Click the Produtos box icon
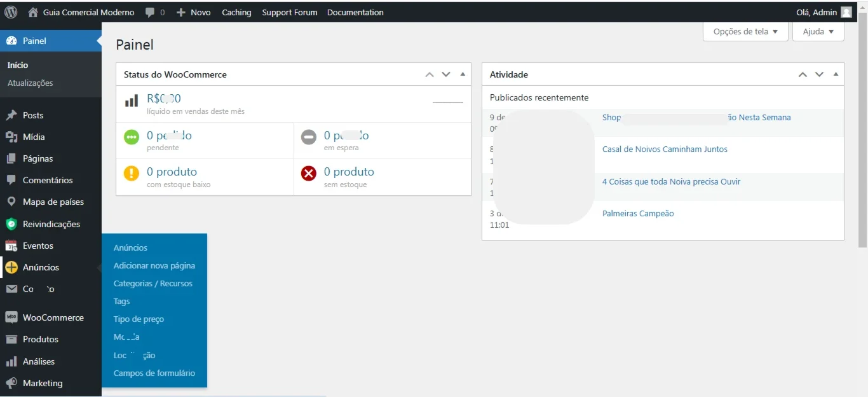This screenshot has width=868, height=397. click(x=11, y=339)
